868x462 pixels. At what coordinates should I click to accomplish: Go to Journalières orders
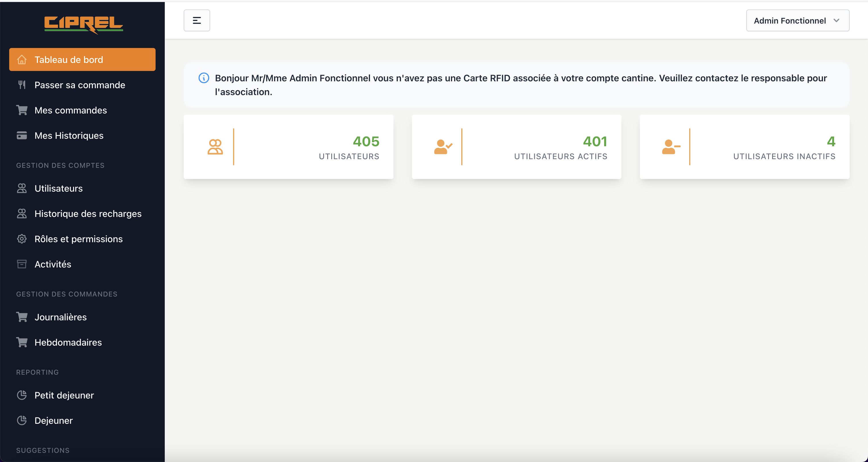coord(60,317)
